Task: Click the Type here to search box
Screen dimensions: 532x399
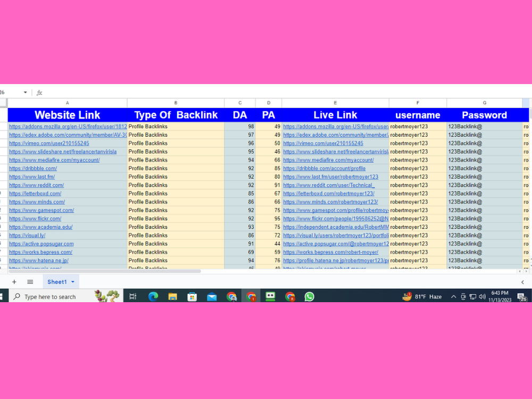Action: (x=65, y=296)
